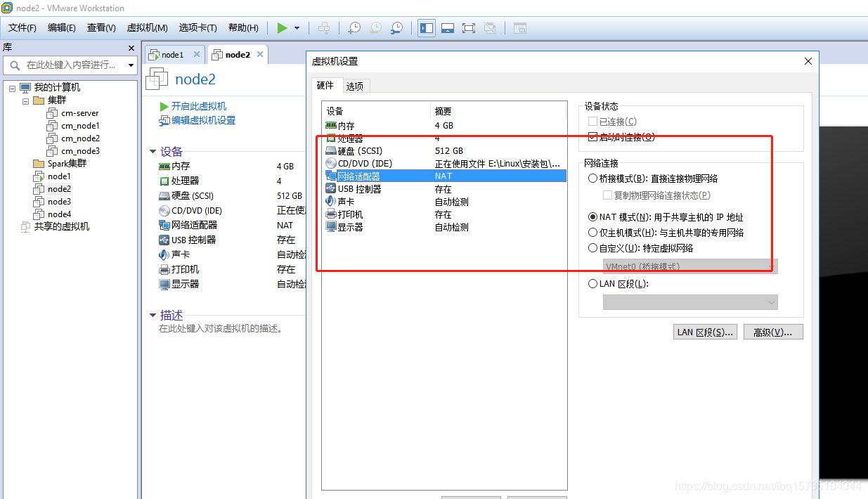Select 硬盘 (SCSI) in settings device list
The width and height of the screenshot is (868, 499).
444,151
